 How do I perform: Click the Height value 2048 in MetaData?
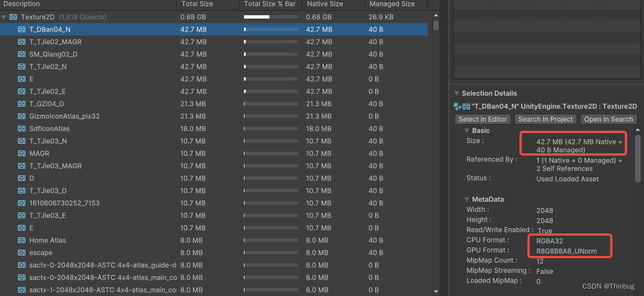pos(545,221)
